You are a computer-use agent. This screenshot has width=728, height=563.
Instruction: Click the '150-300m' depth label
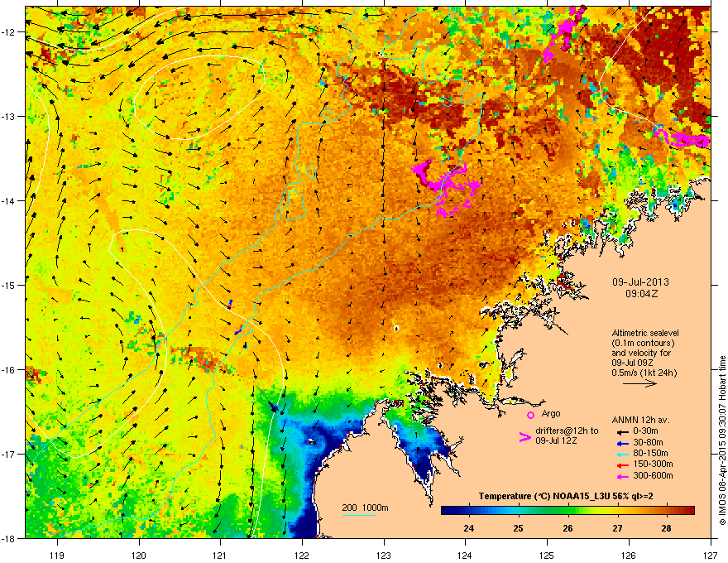(653, 464)
